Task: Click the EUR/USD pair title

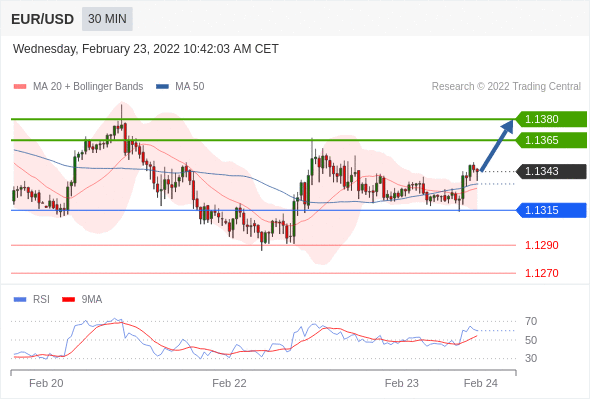Action: (43, 19)
